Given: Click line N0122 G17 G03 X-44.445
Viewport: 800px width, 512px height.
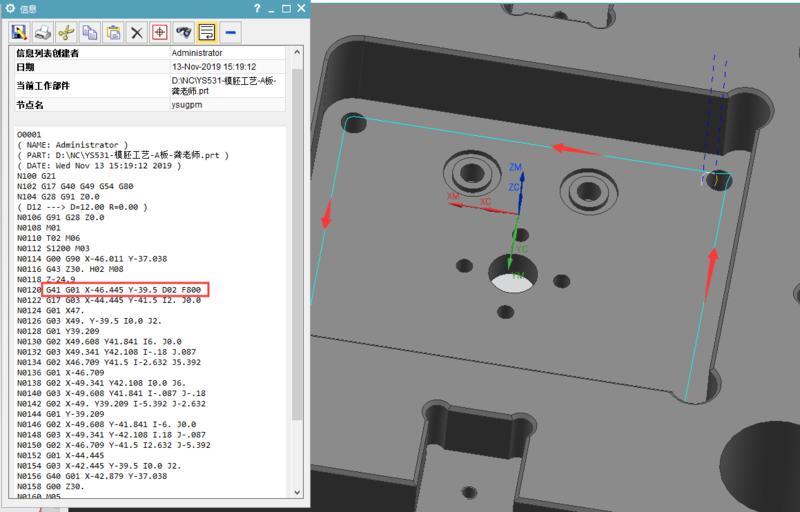Looking at the screenshot, I should pos(109,300).
